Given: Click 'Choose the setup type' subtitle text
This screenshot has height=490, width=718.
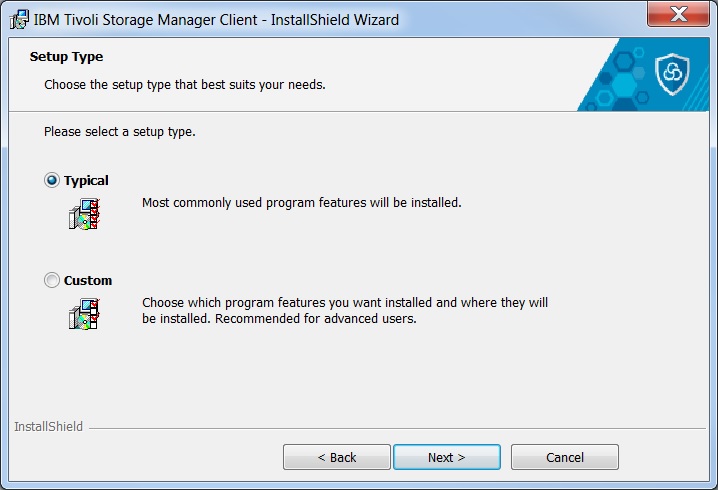Looking at the screenshot, I should tap(185, 85).
